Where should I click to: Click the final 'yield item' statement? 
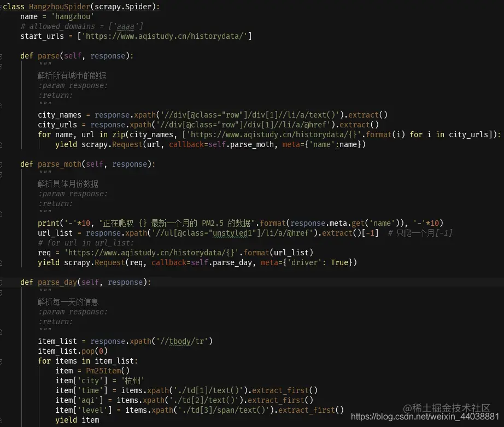tap(77, 420)
